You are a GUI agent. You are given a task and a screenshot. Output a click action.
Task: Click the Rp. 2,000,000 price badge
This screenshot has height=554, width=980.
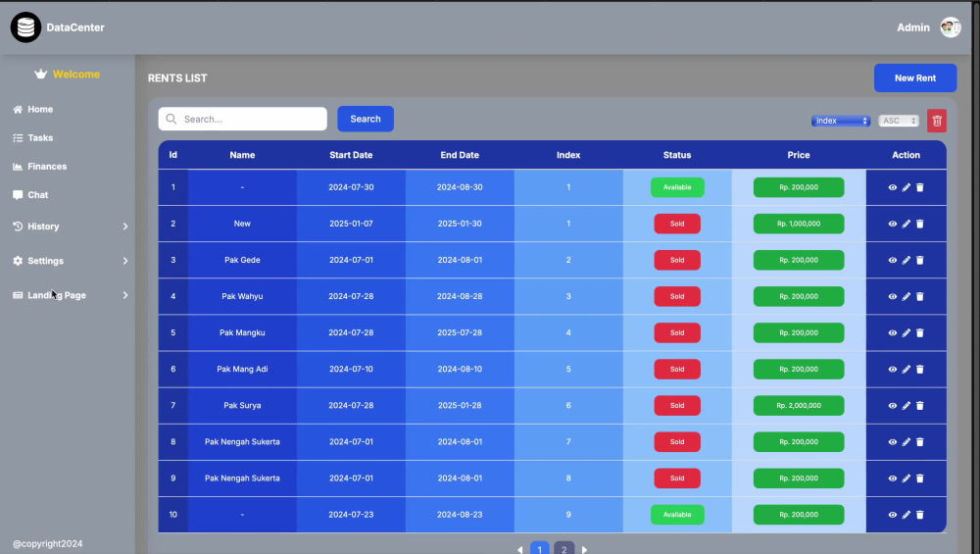(799, 406)
